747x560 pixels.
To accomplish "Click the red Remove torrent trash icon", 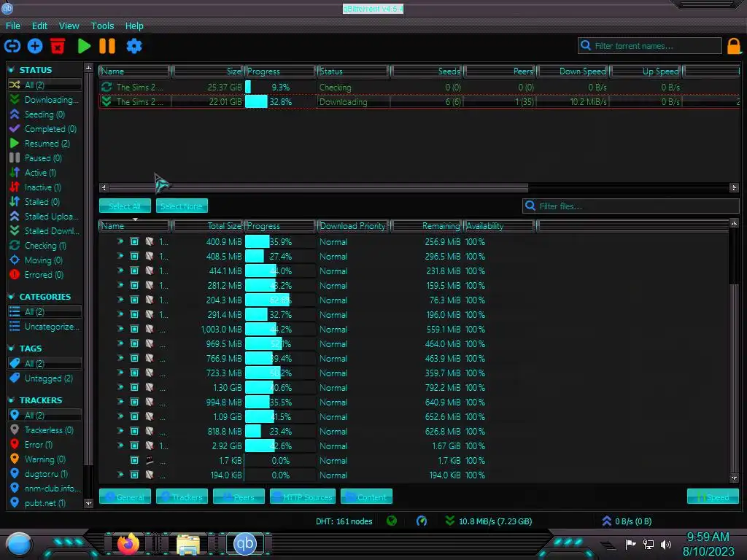I will pyautogui.click(x=58, y=46).
